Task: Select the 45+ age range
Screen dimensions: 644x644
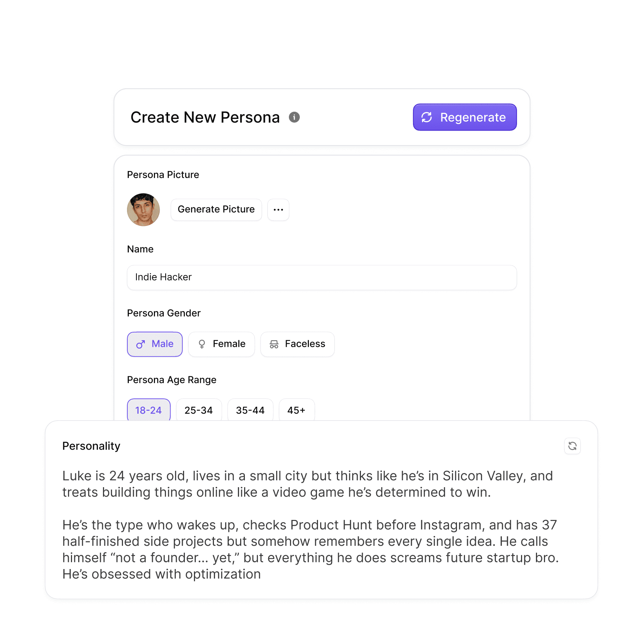Action: point(297,410)
